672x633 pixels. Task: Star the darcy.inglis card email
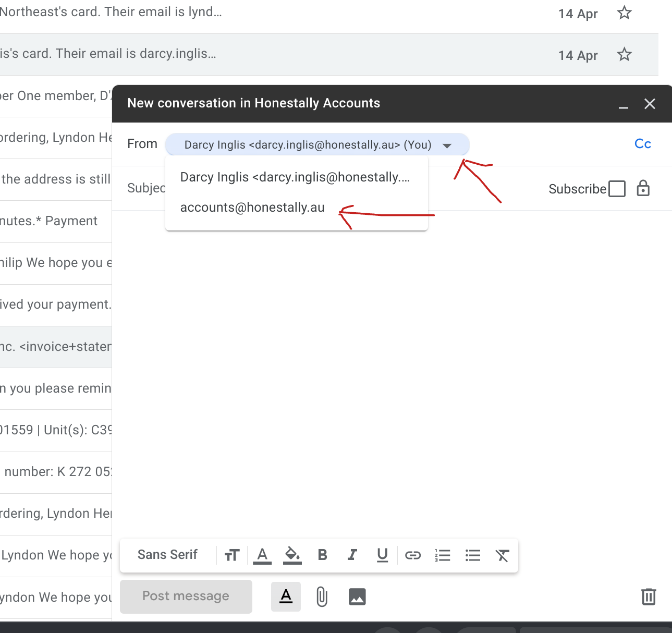tap(624, 55)
